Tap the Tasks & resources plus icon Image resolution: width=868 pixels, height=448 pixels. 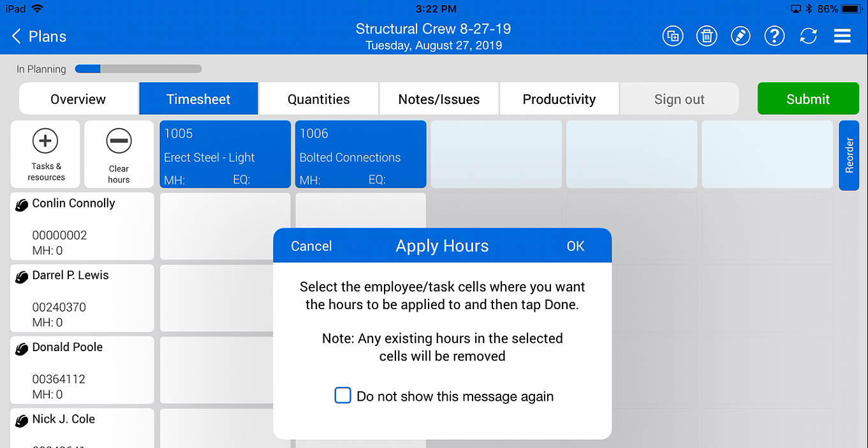[x=45, y=141]
